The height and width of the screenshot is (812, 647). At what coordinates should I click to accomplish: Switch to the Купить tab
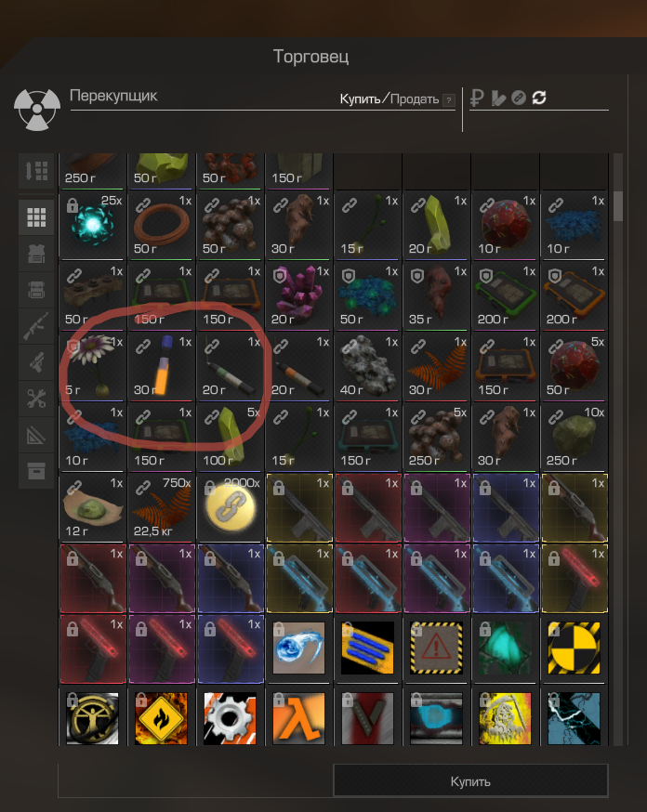click(360, 98)
